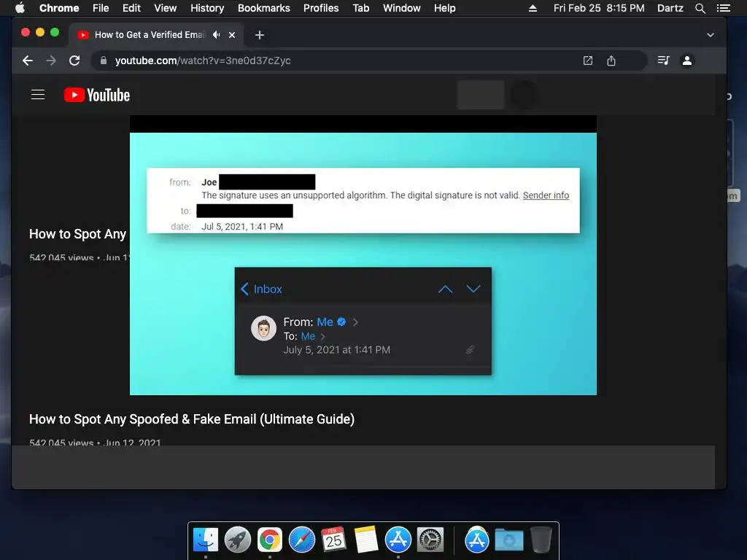
Task: Click 'Me' sender name in From line
Action: (325, 322)
